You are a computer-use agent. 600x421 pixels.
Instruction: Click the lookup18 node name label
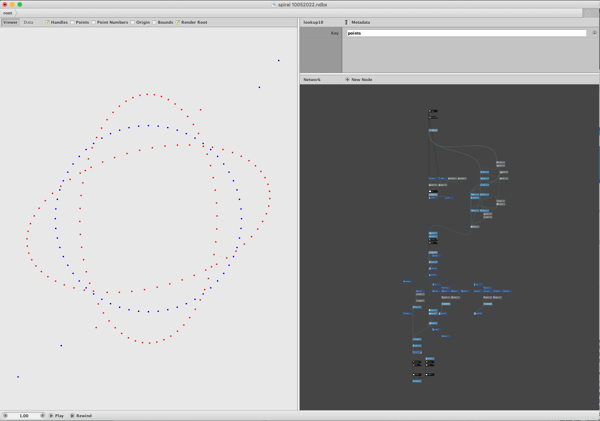pyautogui.click(x=313, y=22)
